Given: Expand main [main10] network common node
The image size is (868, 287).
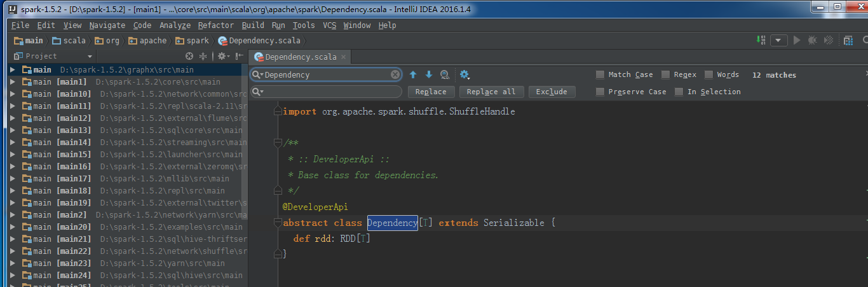Looking at the screenshot, I should tap(12, 94).
